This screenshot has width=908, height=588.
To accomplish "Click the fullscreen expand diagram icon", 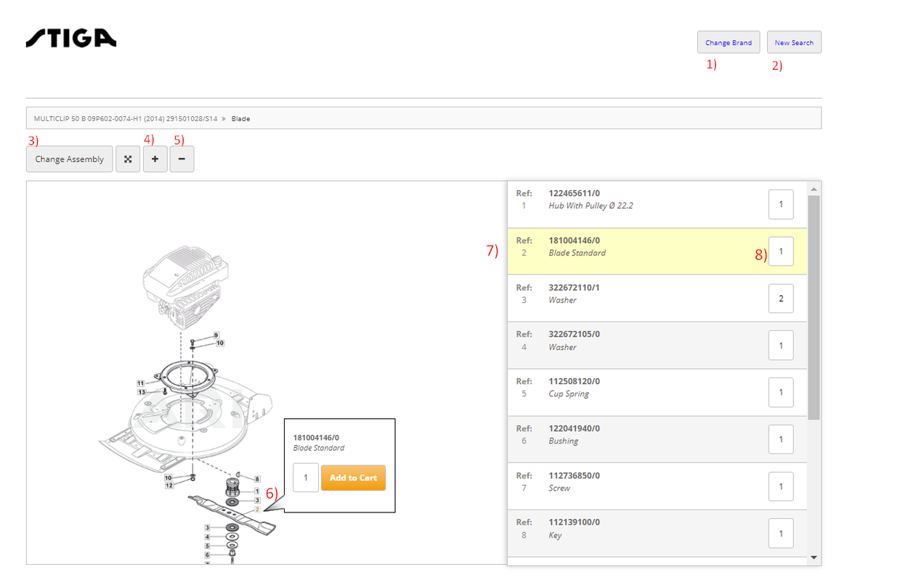I will 128,160.
